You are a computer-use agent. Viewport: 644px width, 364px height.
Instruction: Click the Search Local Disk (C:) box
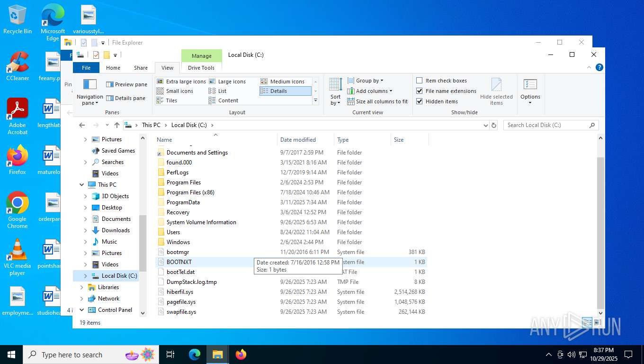pyautogui.click(x=551, y=125)
